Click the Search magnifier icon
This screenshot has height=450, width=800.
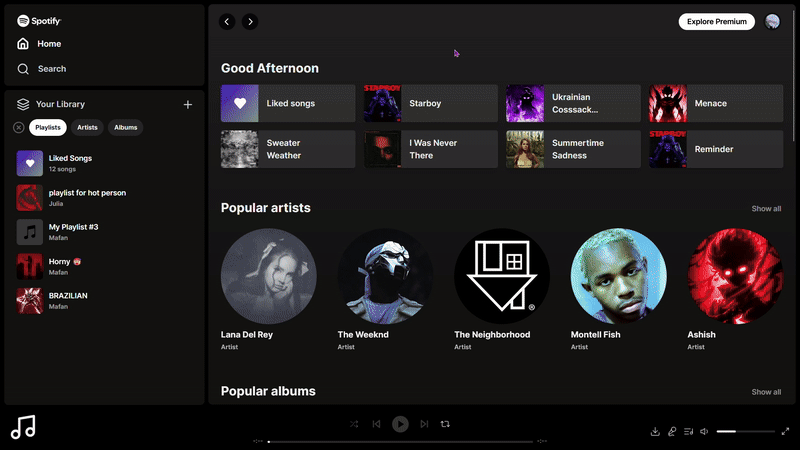(23, 69)
